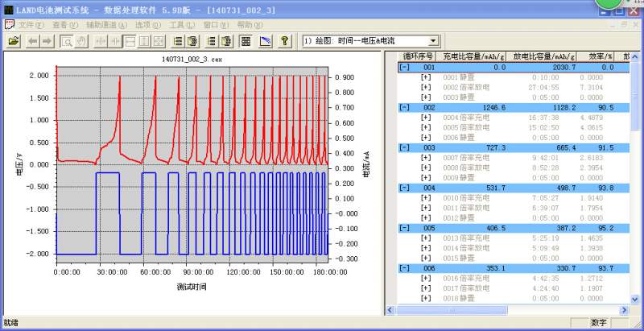
Task: Expand step 0007 倍率充电
Action: [x=426, y=158]
